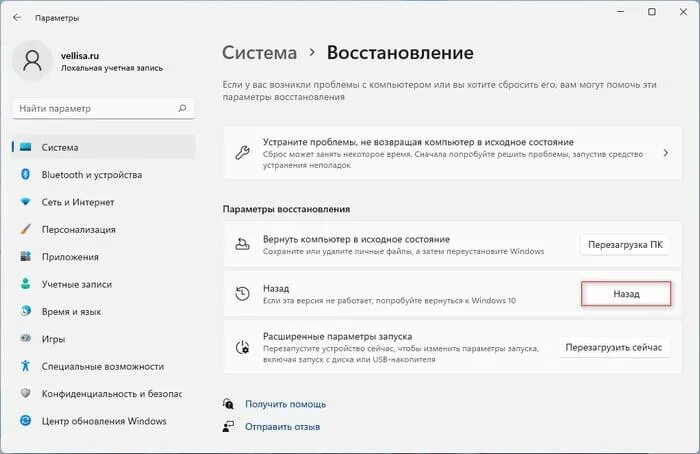This screenshot has height=454, width=700.
Task: Click the Учетные записи person icon
Action: pyautogui.click(x=25, y=283)
